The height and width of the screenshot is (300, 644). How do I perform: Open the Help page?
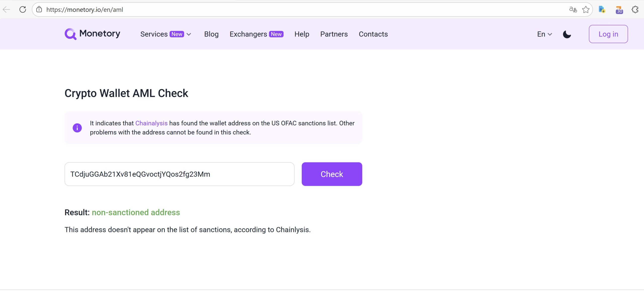coord(302,34)
